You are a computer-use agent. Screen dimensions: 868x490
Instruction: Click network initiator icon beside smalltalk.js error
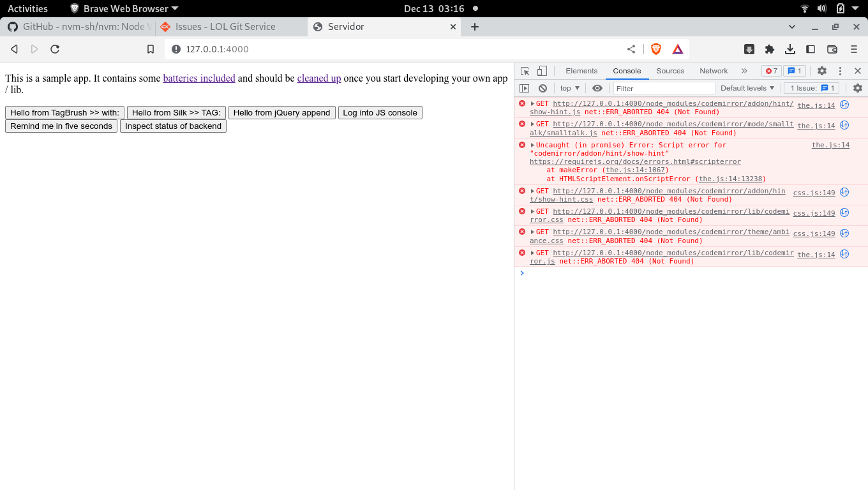[x=844, y=125]
